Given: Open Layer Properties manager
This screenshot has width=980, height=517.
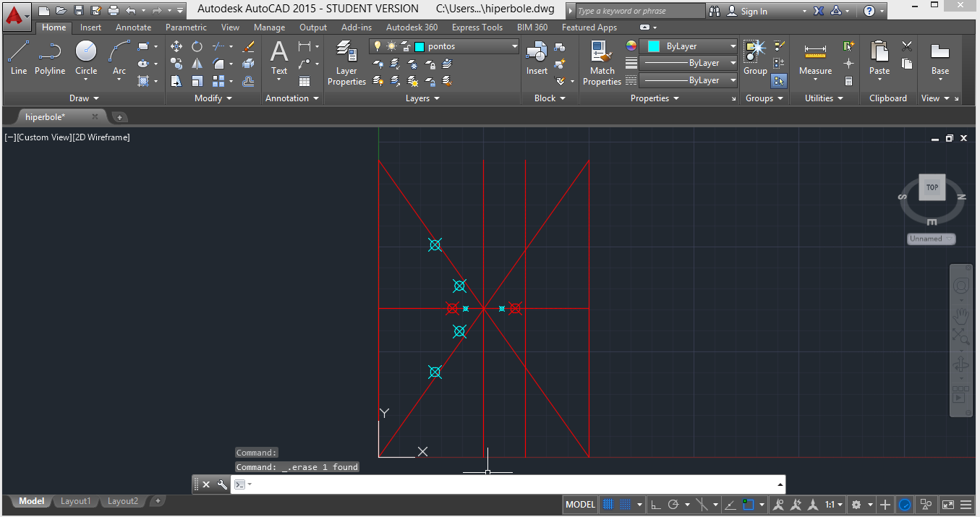Looking at the screenshot, I should [346, 64].
